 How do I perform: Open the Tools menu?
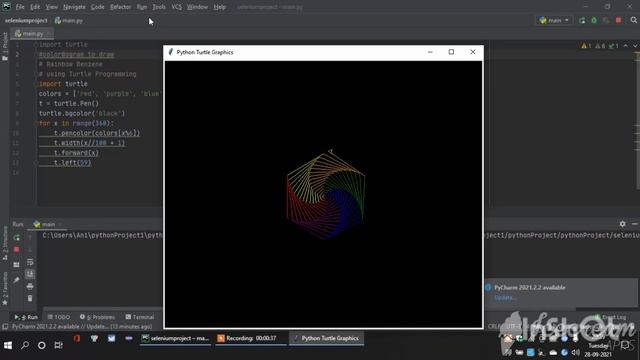click(159, 7)
